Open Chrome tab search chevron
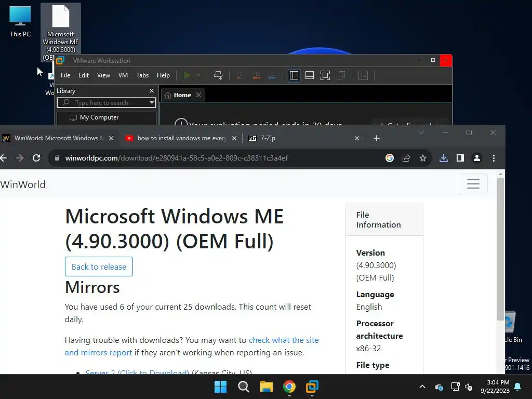Image resolution: width=532 pixels, height=399 pixels. (421, 132)
